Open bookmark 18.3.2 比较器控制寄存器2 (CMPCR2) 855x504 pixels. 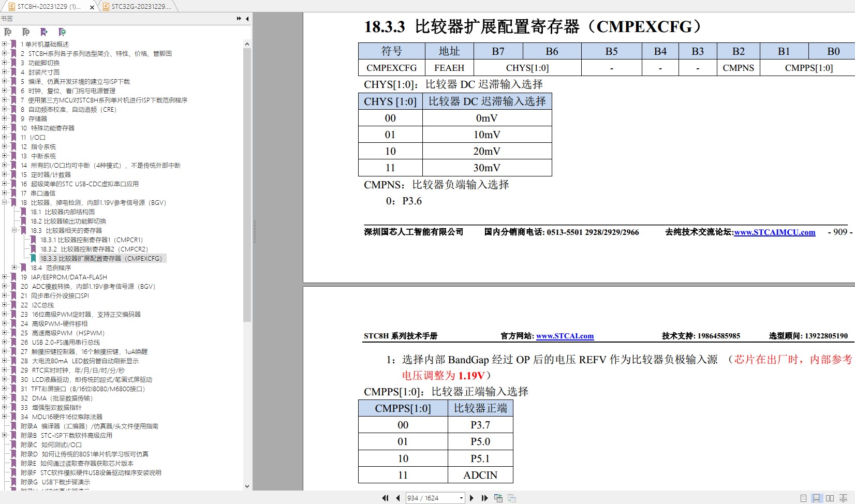(94, 249)
